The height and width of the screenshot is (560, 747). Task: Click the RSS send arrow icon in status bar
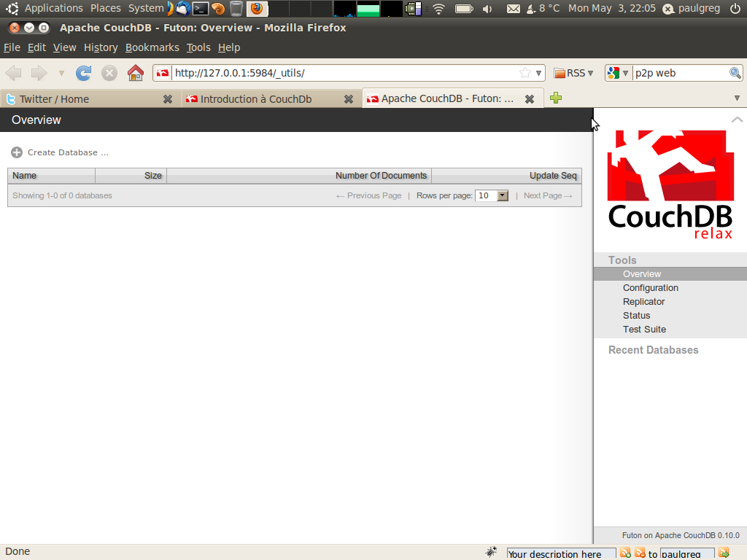click(724, 553)
